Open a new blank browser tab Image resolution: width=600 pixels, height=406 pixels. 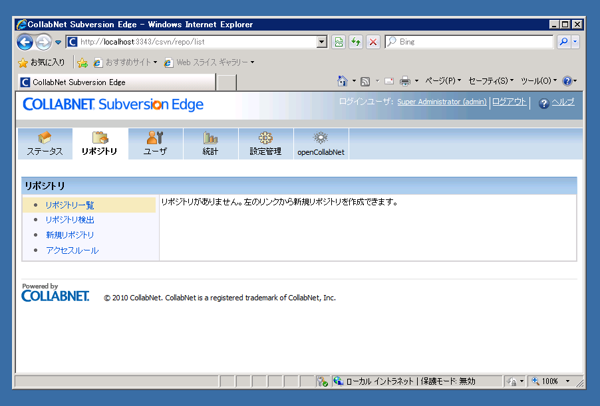click(227, 82)
